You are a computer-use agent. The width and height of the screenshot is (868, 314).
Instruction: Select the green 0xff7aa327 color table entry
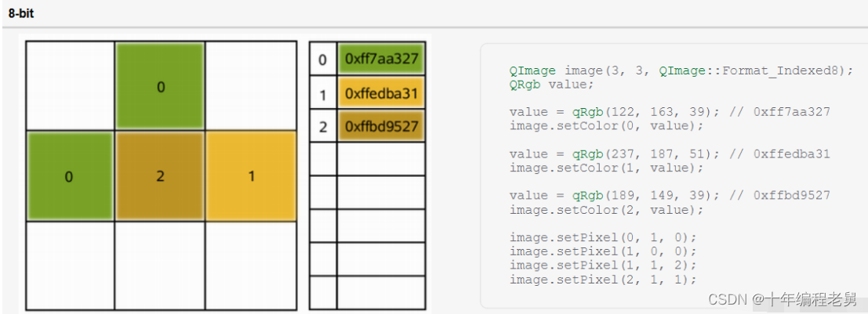pos(381,59)
